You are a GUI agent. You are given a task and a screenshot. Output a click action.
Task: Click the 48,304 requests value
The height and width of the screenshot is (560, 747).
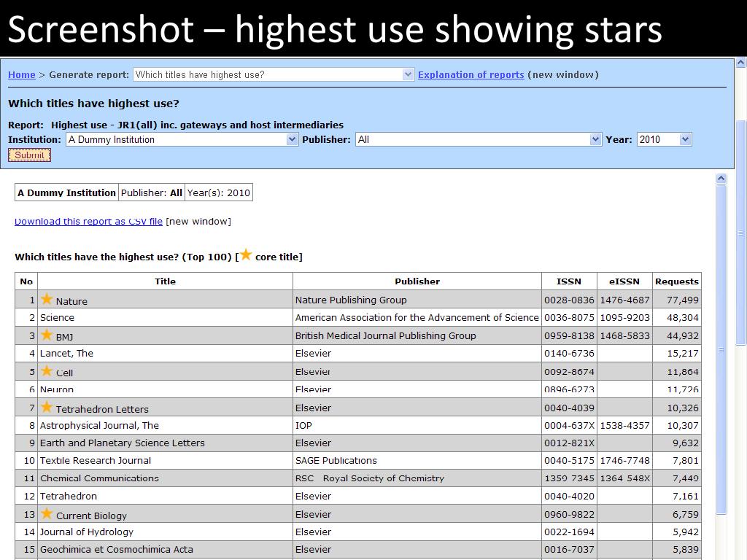click(x=683, y=318)
